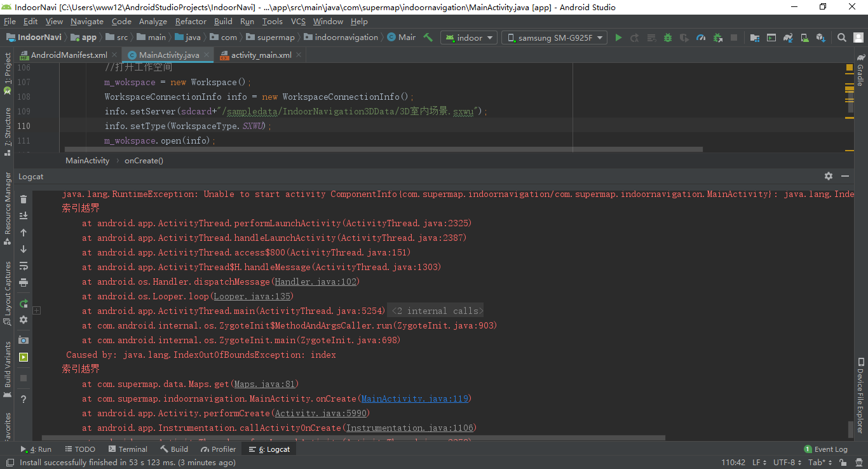Open the Build Variants side panel
Viewport: 868px width, 469px height.
8,369
